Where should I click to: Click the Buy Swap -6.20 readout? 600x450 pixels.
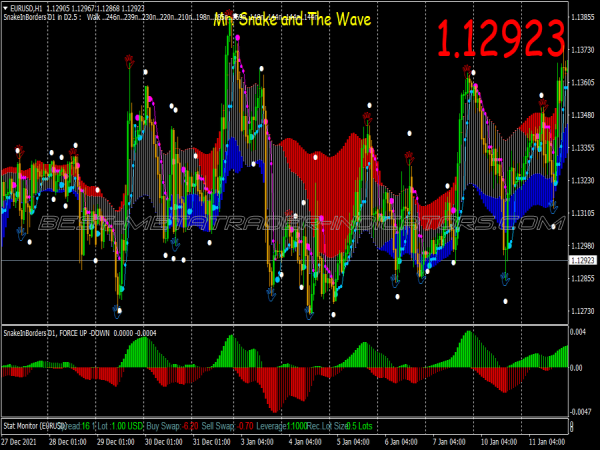(173, 426)
